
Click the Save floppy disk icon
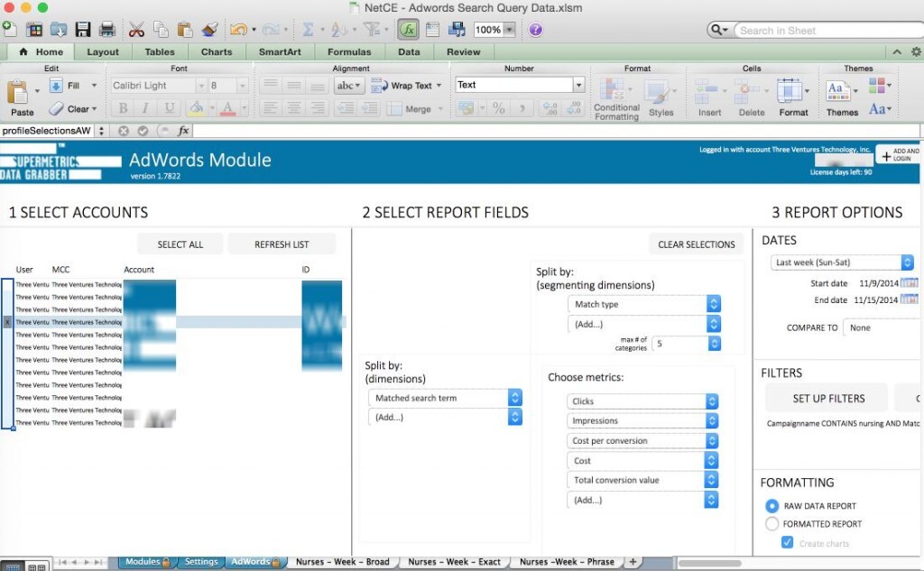point(82,30)
